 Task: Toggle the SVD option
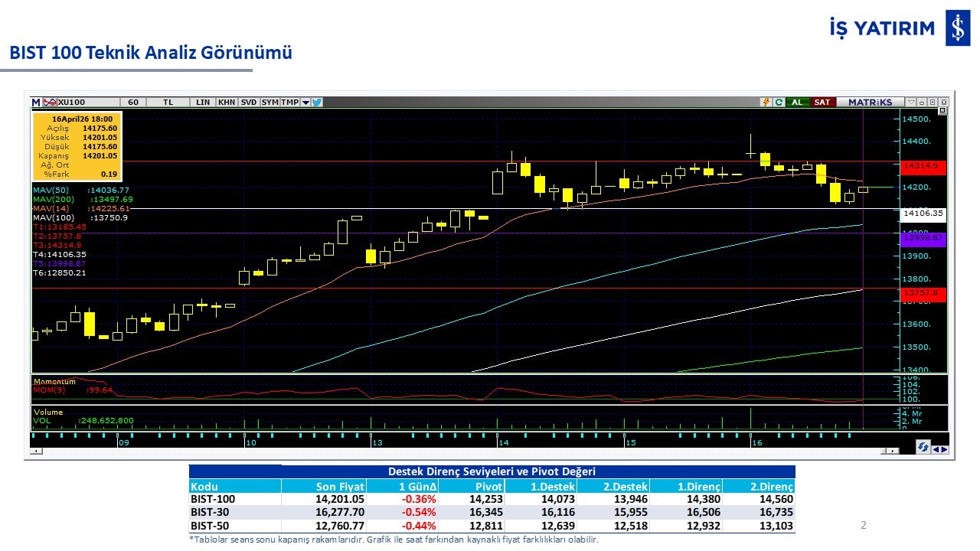[249, 102]
